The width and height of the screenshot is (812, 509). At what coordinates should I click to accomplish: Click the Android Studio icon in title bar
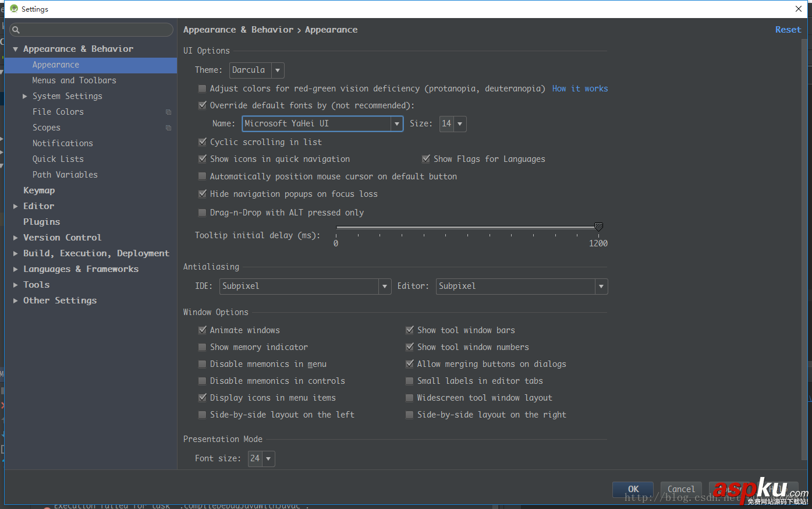pos(14,9)
